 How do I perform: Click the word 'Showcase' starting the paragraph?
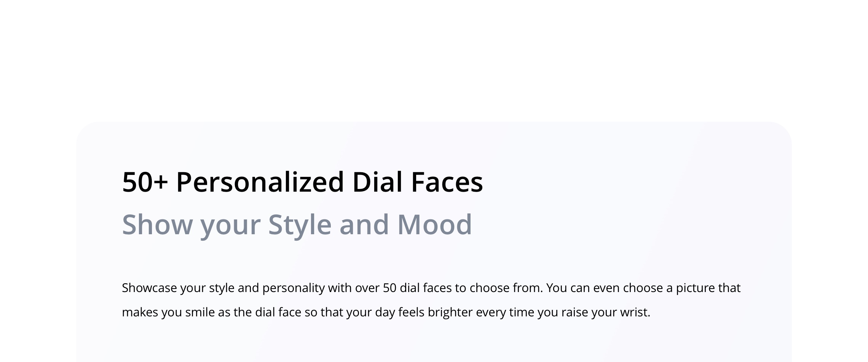click(149, 288)
